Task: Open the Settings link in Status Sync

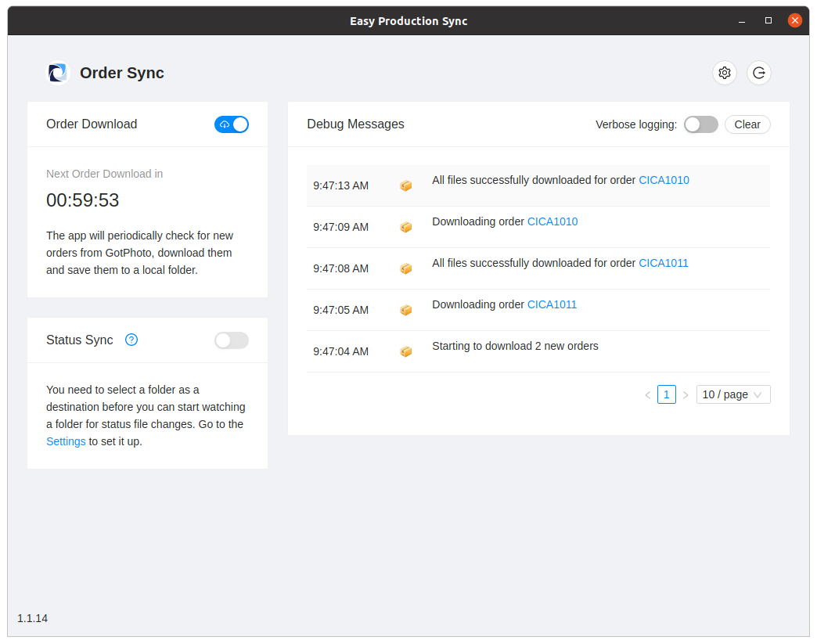Action: [x=66, y=441]
